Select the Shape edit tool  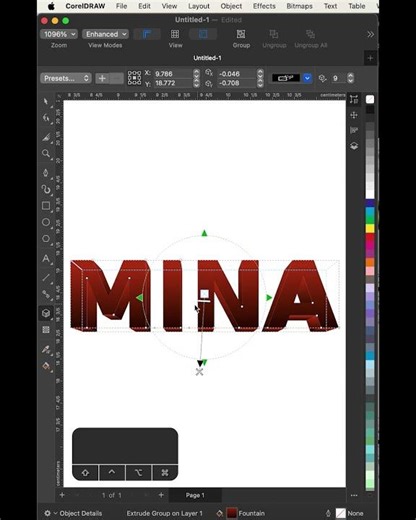pyautogui.click(x=46, y=118)
